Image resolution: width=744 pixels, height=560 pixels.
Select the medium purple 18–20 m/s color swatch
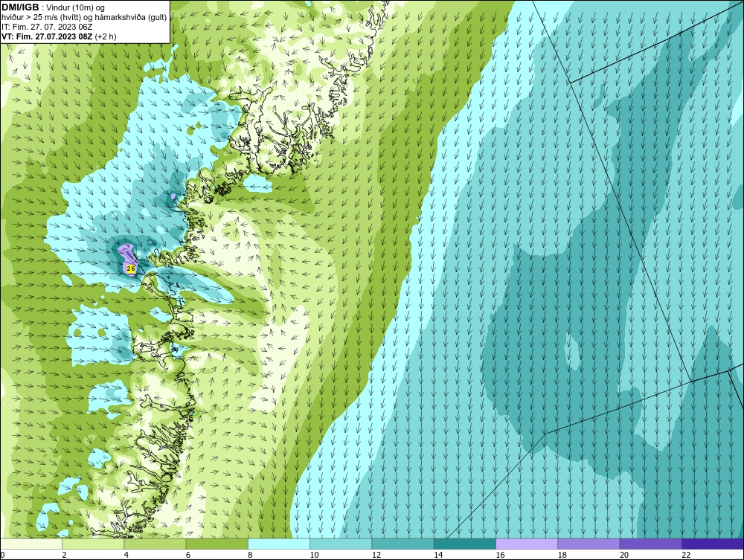click(589, 544)
